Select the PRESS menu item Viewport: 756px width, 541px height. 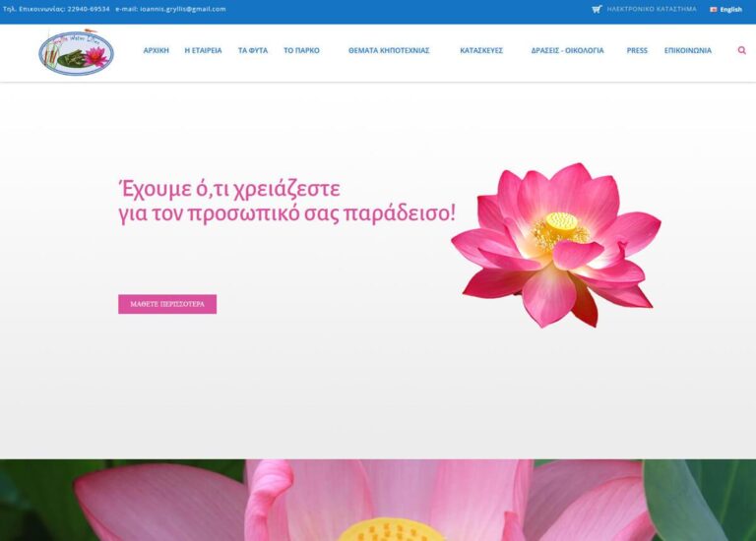637,50
